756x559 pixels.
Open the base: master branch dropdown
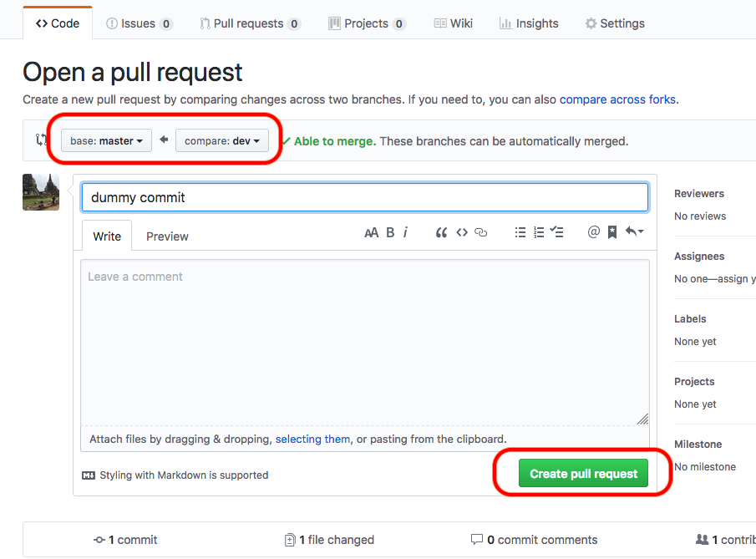click(107, 141)
